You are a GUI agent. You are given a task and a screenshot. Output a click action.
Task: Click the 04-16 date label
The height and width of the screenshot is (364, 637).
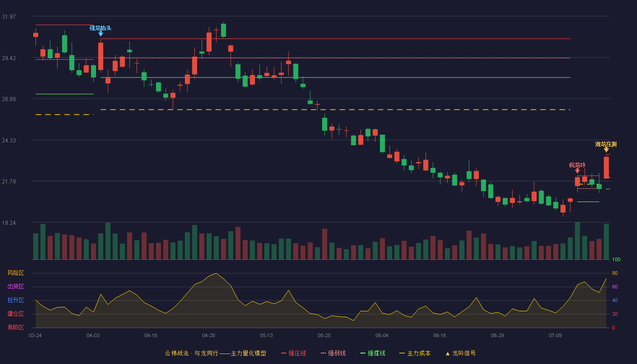point(151,335)
